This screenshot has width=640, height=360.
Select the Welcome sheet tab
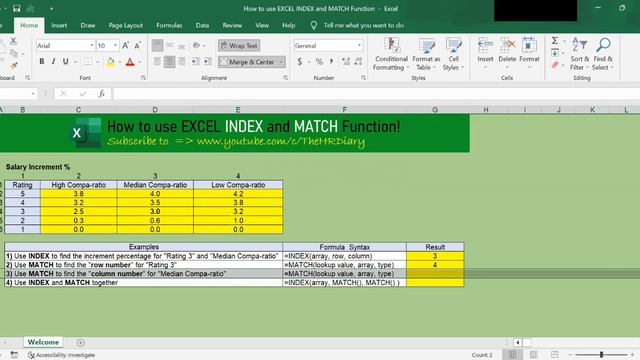(43, 342)
